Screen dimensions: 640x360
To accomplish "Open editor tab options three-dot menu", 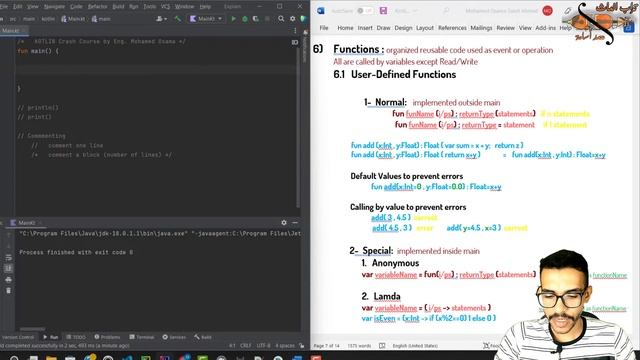I will (x=295, y=31).
